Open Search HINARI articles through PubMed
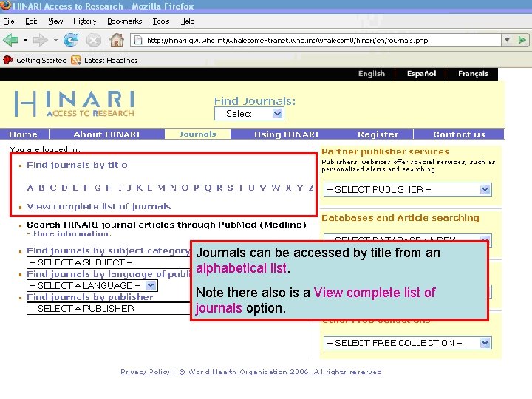Image resolution: width=532 pixels, height=399 pixels. coord(166,225)
